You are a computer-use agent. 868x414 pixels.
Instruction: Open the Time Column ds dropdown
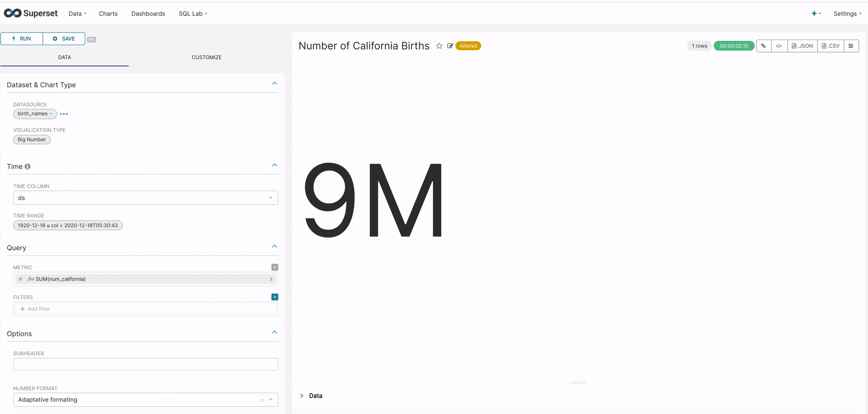(x=145, y=198)
